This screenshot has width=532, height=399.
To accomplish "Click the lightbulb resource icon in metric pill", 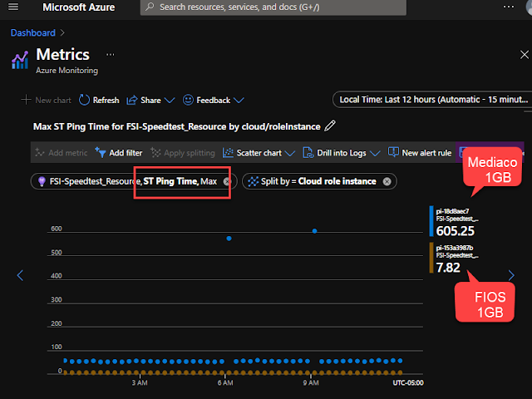I will point(42,181).
